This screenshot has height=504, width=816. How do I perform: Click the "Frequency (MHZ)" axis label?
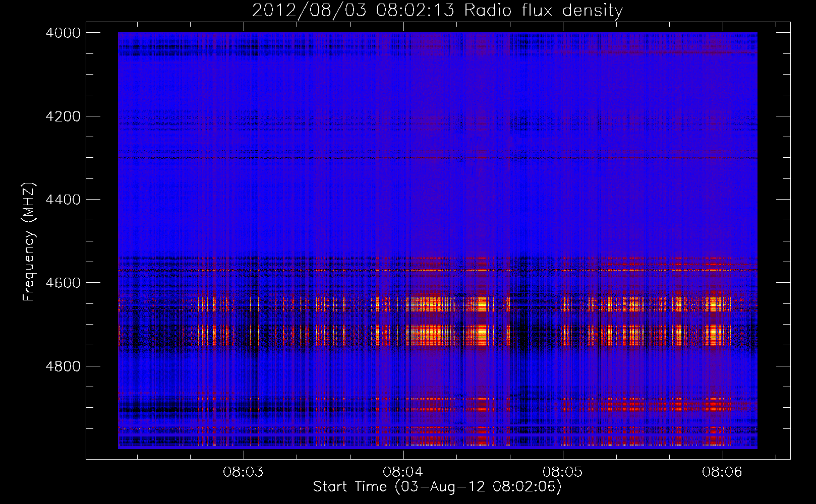click(x=29, y=242)
